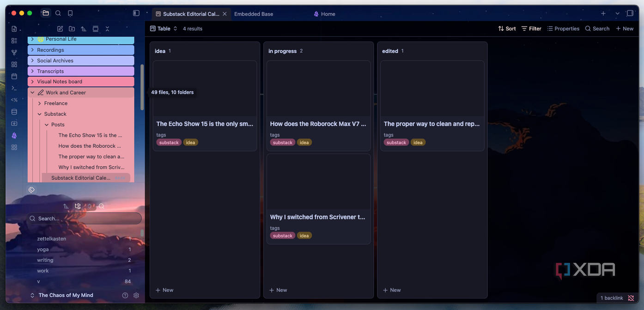Switch to the Embedded Base tab
This screenshot has width=644, height=310.
coord(254,14)
